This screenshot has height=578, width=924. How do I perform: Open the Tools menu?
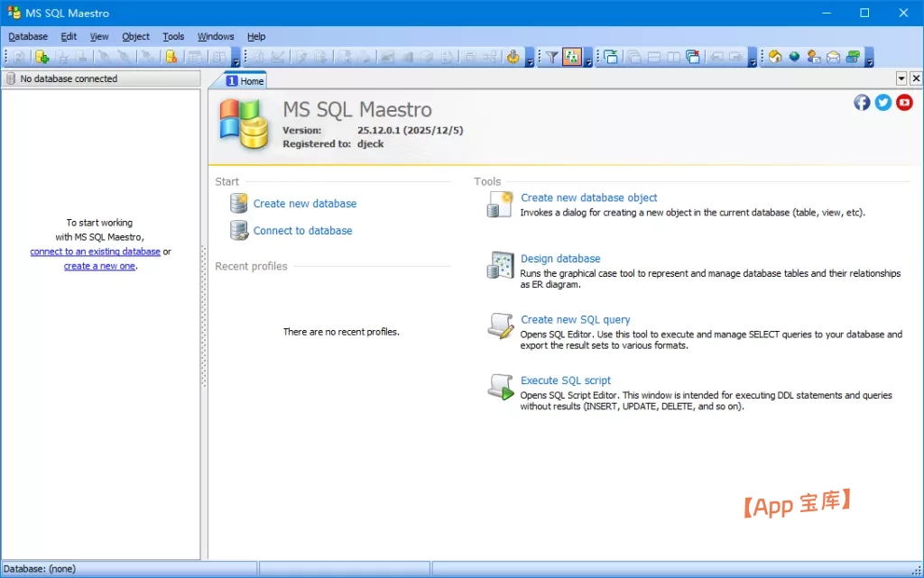pos(173,37)
